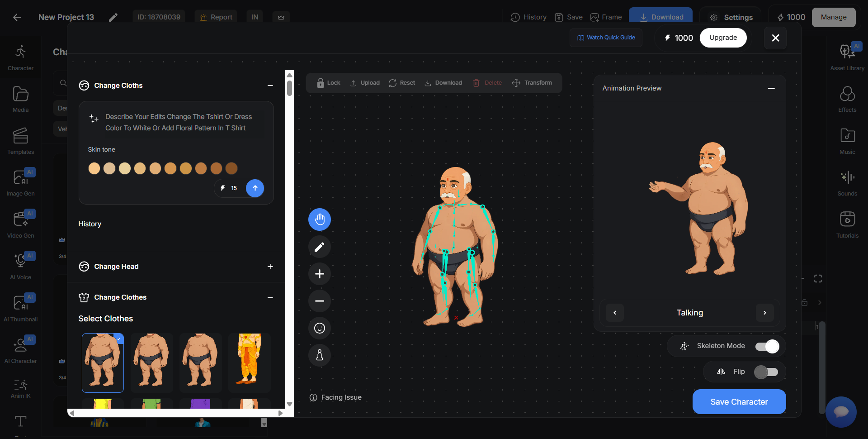The image size is (868, 439).
Task: Open Image Gen in the left sidebar
Action: 20,183
